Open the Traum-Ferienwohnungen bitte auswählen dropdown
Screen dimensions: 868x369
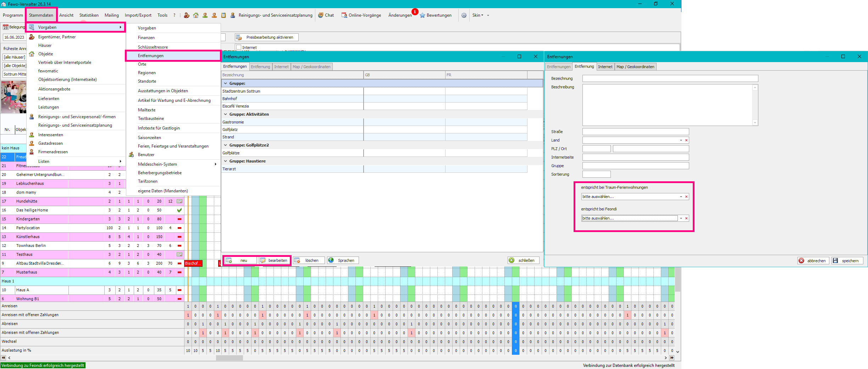tap(681, 197)
